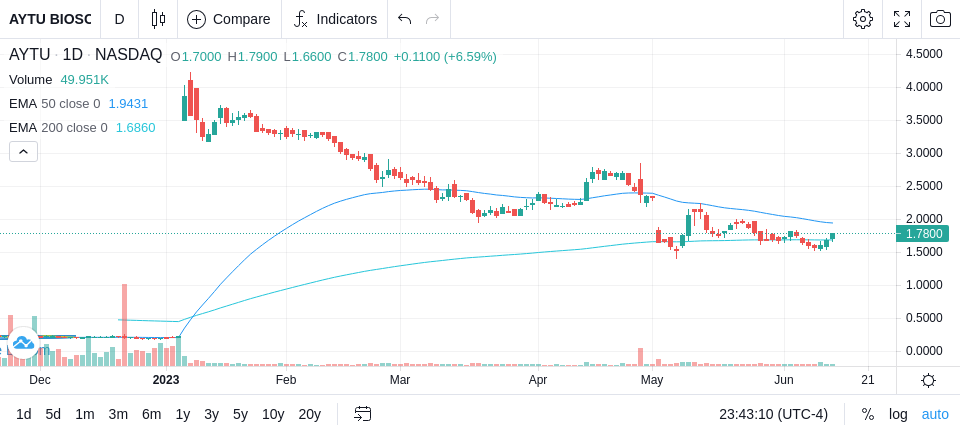
Task: Select the Volume indicator legend
Action: point(31,80)
